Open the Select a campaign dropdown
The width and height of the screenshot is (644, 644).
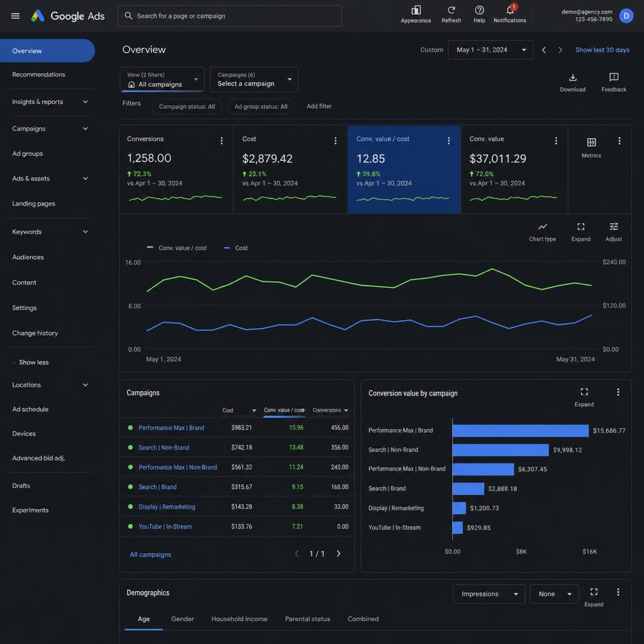coord(254,79)
